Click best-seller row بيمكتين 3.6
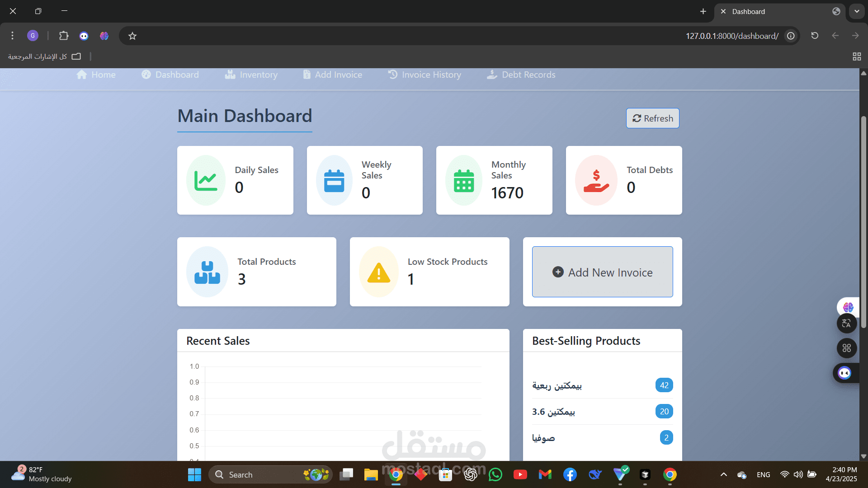 click(x=602, y=412)
